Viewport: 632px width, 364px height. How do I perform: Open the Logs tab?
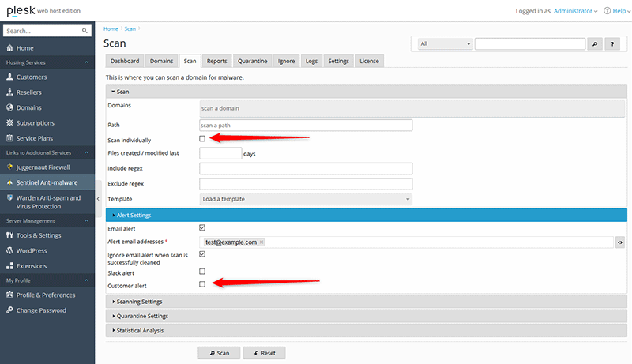(x=311, y=61)
